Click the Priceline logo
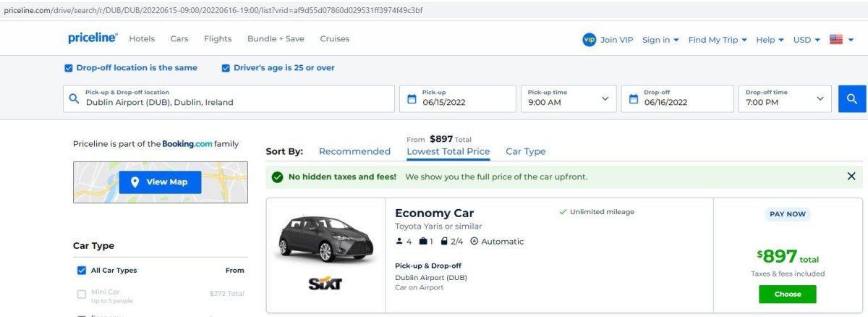Image resolution: width=868 pixels, height=317 pixels. [x=93, y=38]
